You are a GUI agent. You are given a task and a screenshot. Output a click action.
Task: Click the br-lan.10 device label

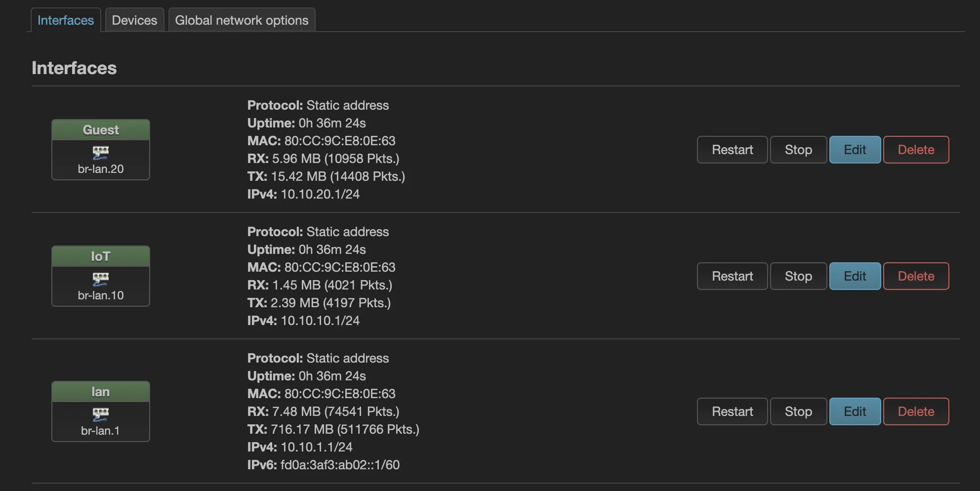tap(101, 295)
